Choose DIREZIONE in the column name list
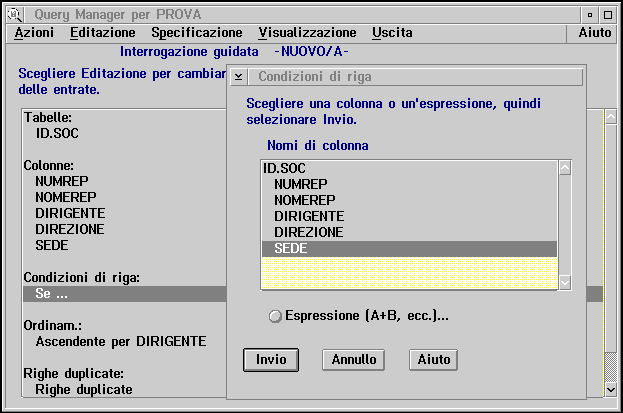 point(309,232)
